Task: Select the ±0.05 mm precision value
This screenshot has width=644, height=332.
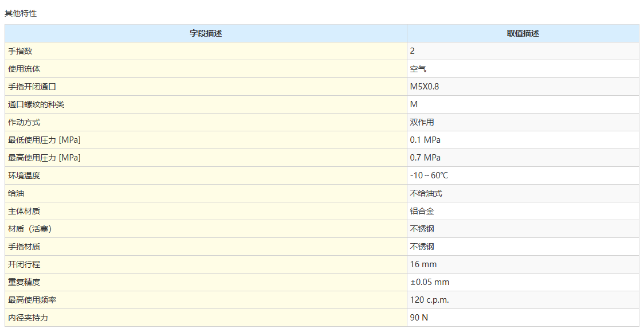Action: 430,282
